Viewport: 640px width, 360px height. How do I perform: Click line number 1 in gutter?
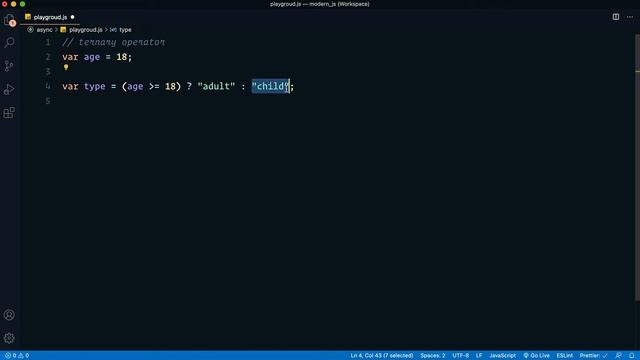coord(48,42)
